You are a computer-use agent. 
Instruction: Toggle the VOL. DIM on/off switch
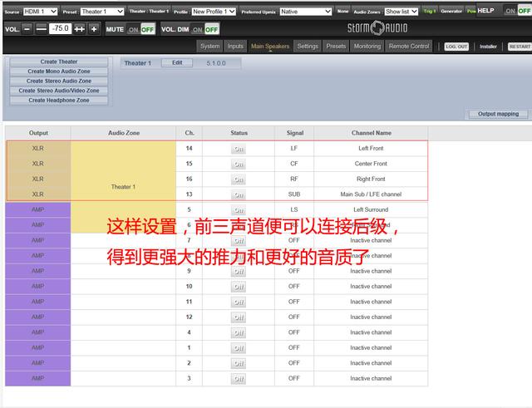[x=205, y=30]
